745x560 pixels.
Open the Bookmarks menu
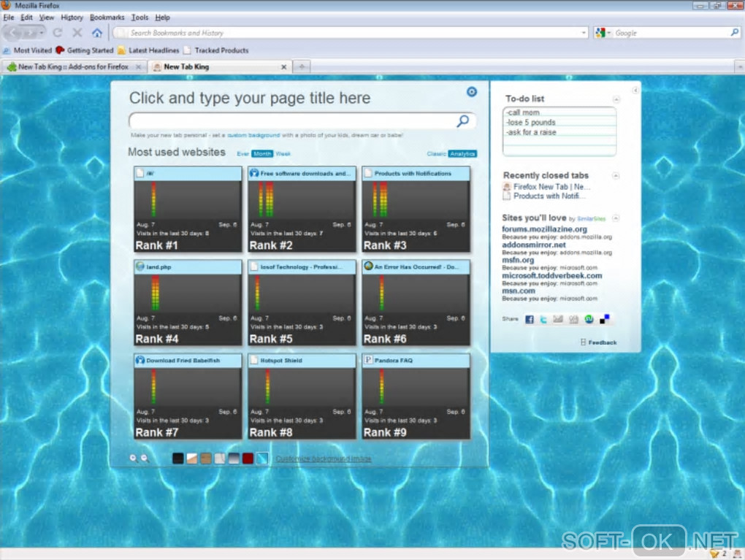tap(107, 18)
